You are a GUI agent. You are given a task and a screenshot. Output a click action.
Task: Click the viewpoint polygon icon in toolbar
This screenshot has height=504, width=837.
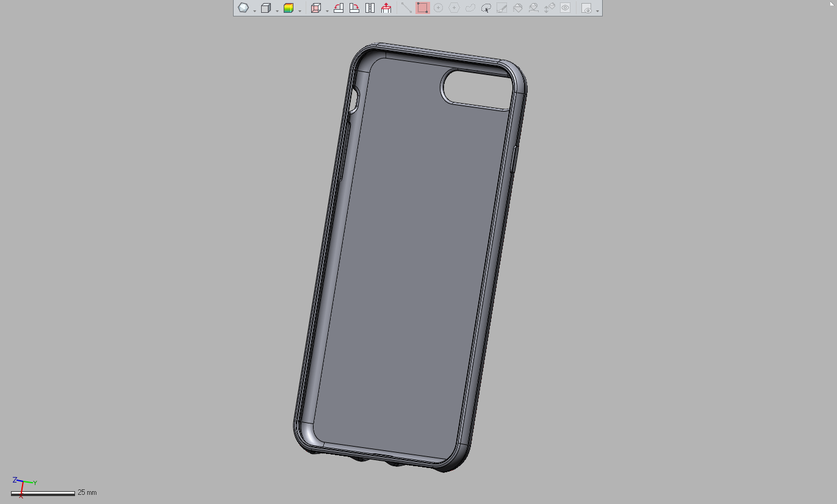pos(243,8)
